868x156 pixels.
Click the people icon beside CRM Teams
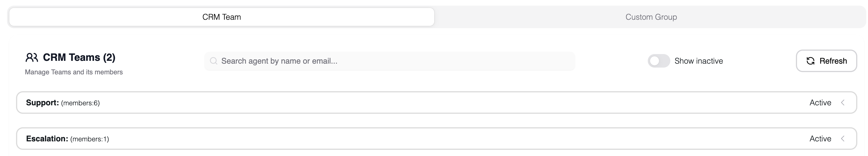point(32,58)
